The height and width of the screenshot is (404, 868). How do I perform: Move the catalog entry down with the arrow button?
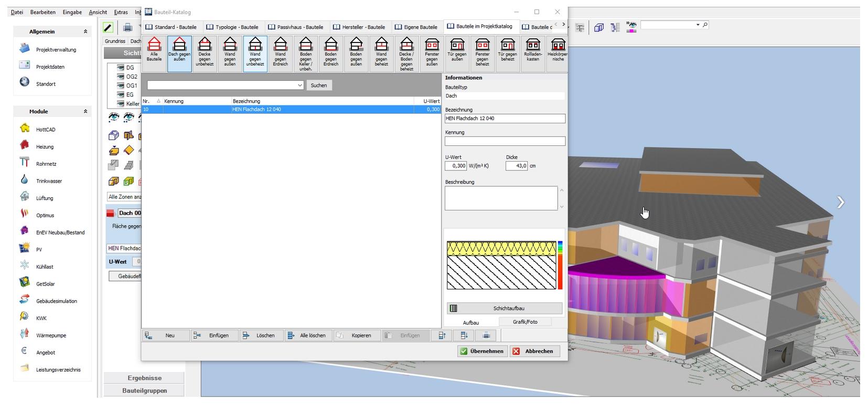(x=464, y=335)
